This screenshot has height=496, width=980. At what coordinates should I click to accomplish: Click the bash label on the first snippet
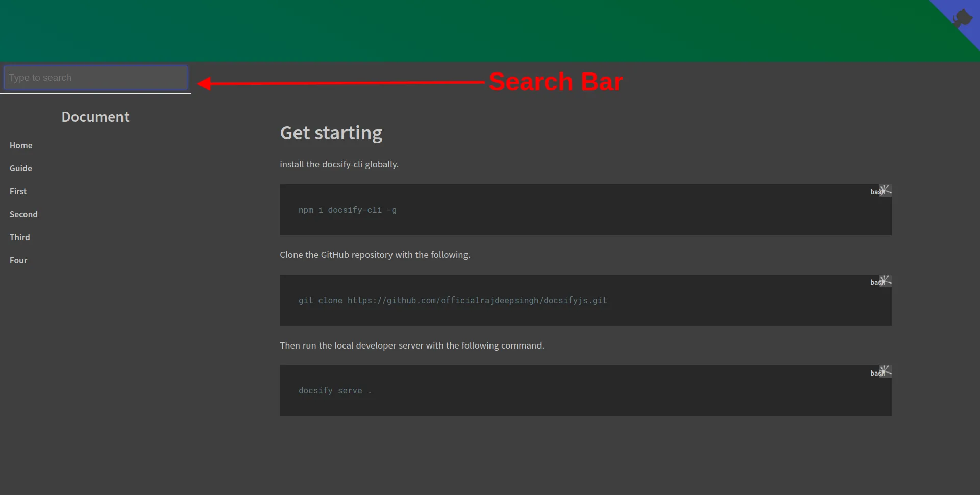coord(874,192)
